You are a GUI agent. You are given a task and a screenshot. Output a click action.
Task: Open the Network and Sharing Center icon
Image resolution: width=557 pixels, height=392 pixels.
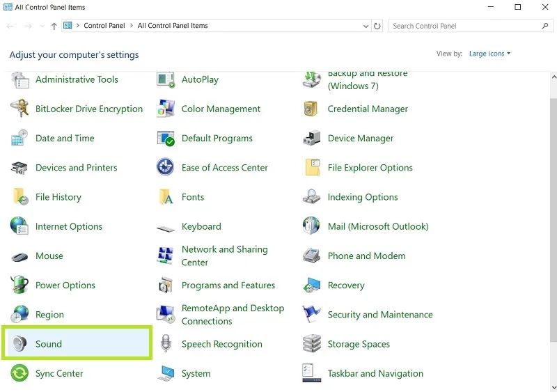point(165,256)
